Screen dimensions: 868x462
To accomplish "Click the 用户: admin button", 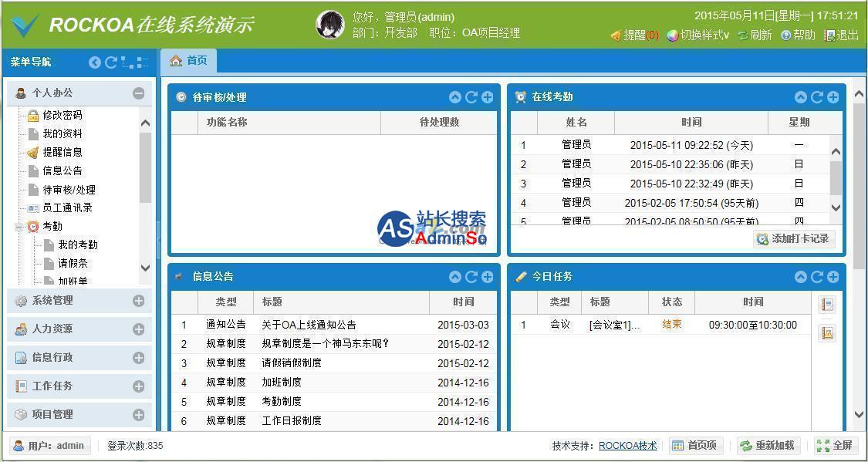I will [50, 445].
